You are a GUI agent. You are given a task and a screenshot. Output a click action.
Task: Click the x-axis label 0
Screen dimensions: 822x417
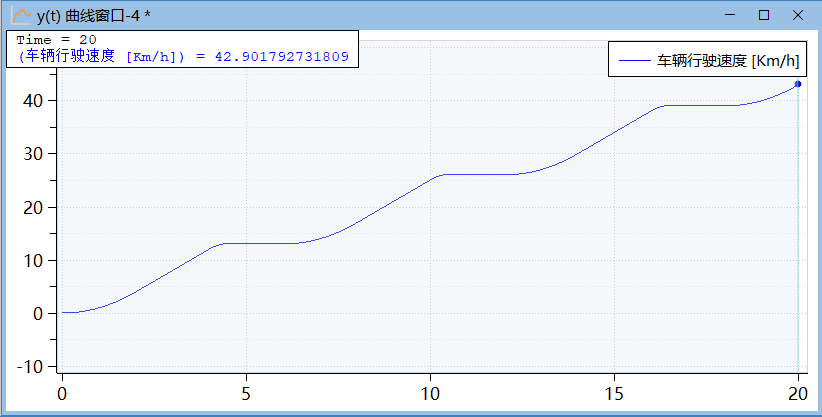tap(62, 394)
